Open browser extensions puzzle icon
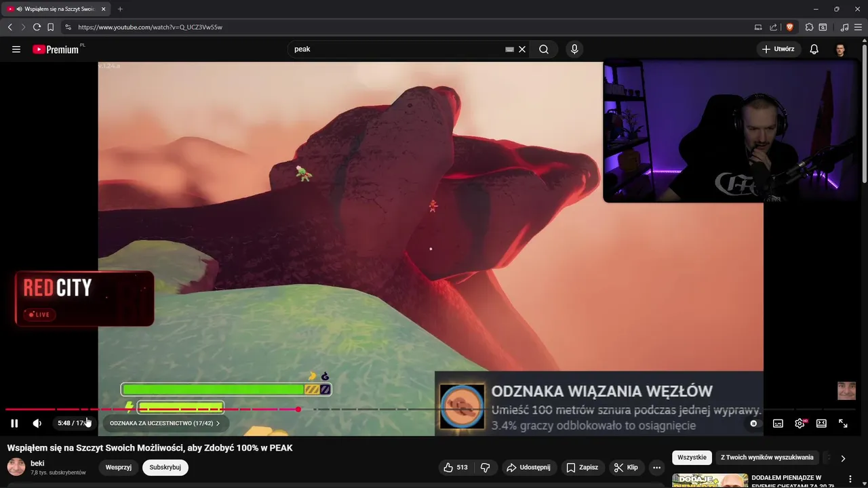 [809, 27]
